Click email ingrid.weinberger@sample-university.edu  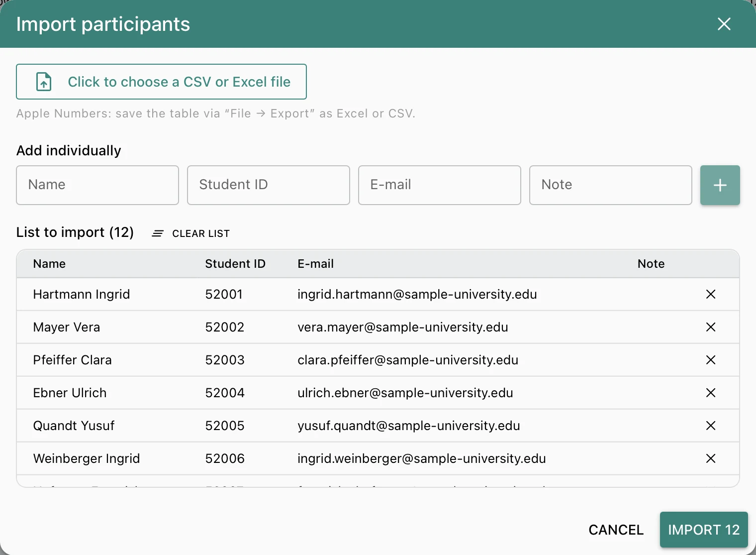422,458
